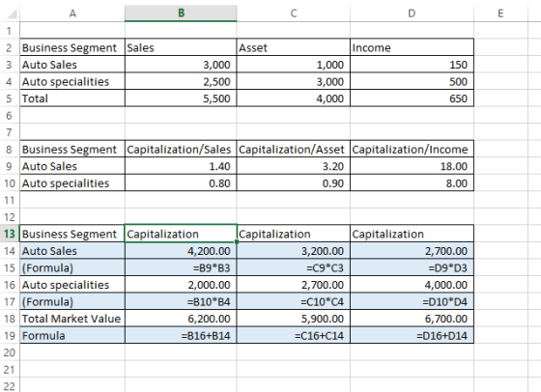The height and width of the screenshot is (392, 541).
Task: Select cell containing 650
Action: coord(412,98)
